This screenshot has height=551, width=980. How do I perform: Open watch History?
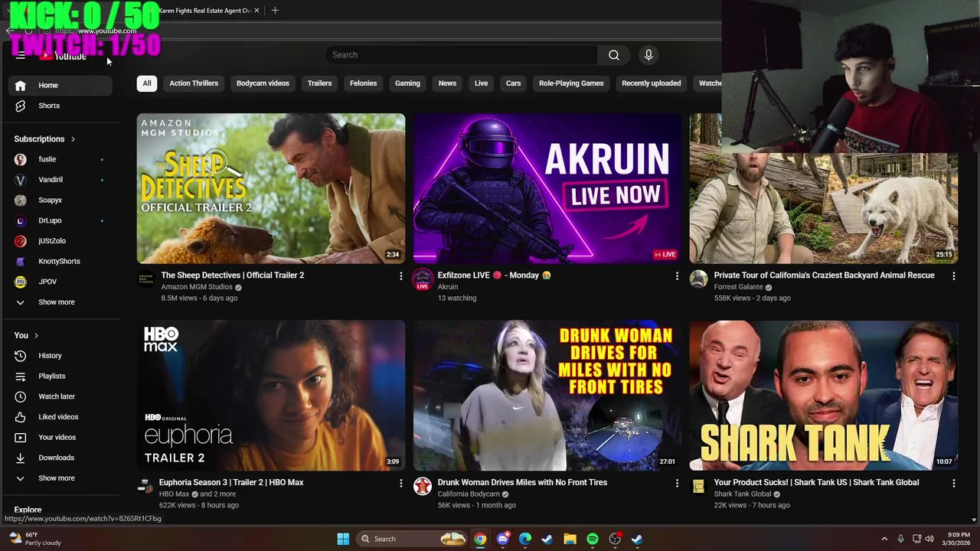(x=60, y=356)
